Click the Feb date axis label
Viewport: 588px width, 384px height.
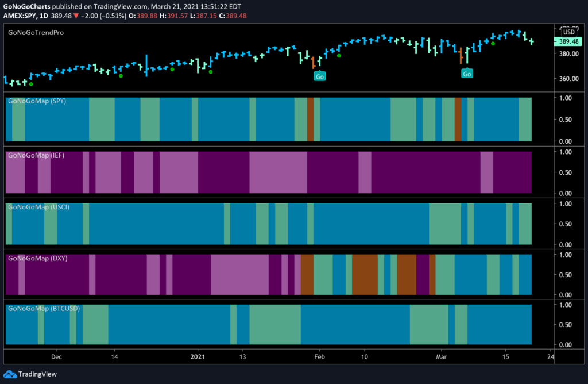coord(319,356)
